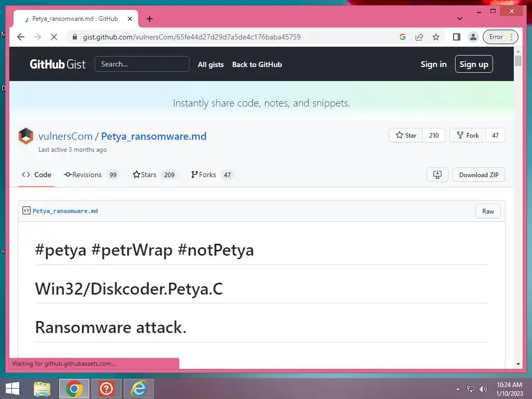Click the "Win32/Diskcoder.Petya.C" heading
The image size is (532, 399).
tap(129, 289)
